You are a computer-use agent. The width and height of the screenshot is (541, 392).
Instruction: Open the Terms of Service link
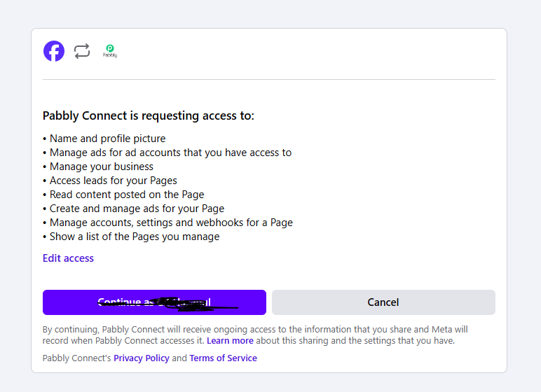[x=223, y=358]
